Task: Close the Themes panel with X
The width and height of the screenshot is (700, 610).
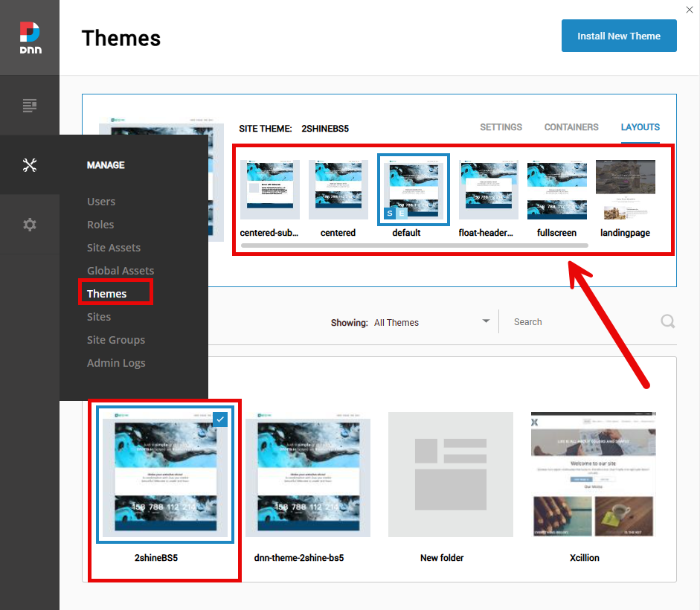Action: pos(689,9)
